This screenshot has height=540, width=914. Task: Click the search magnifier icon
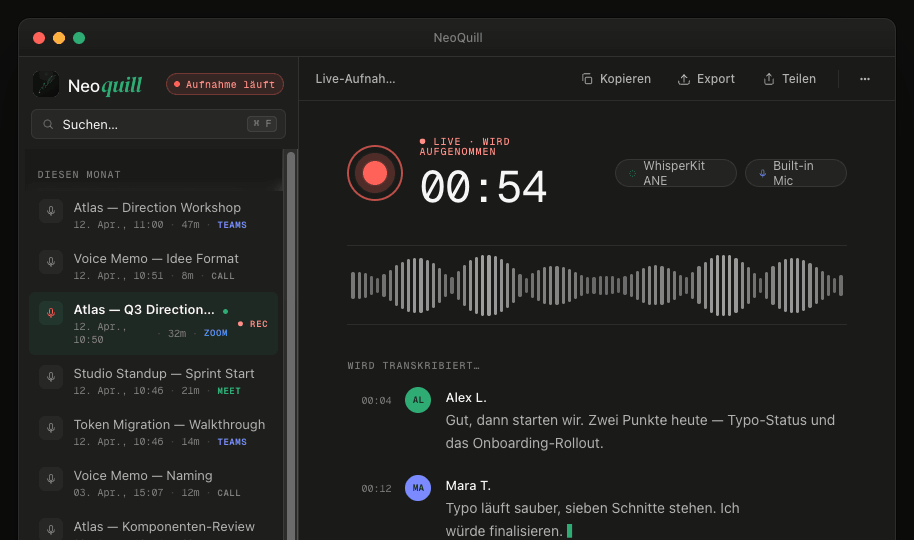point(48,124)
